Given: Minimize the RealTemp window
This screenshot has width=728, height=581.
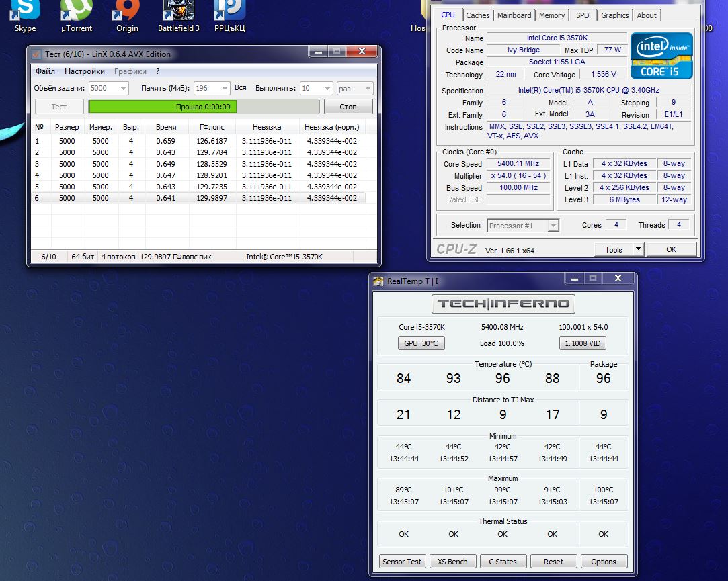Looking at the screenshot, I should point(574,279).
